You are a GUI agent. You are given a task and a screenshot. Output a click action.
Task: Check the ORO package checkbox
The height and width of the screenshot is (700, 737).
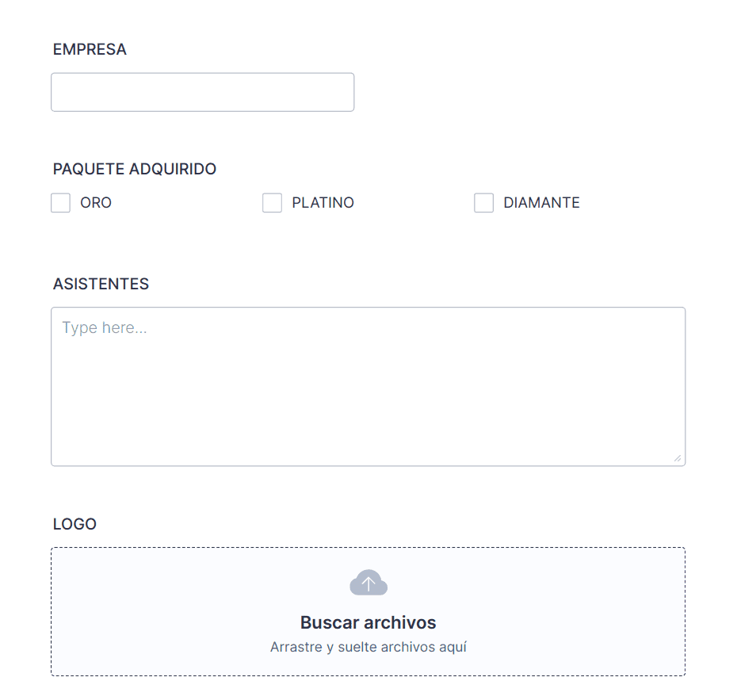60,203
